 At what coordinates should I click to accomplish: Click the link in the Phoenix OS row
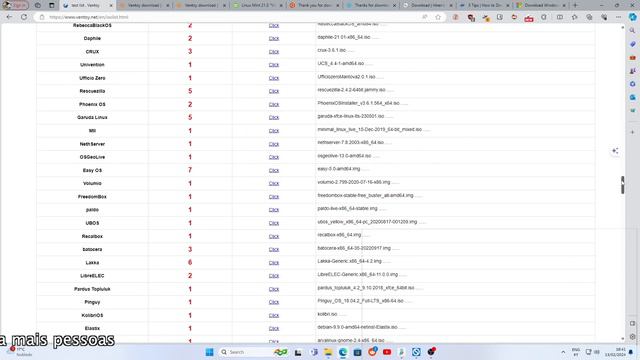coord(273,104)
